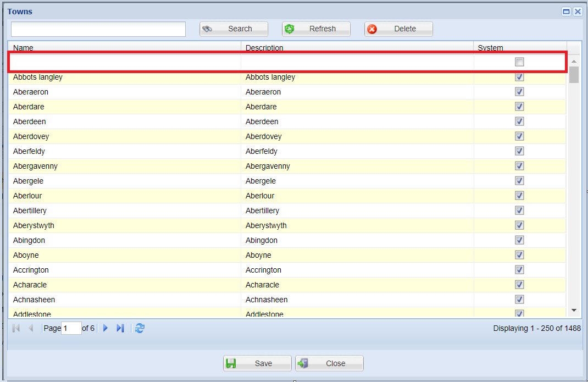Select the Aboyne name cell
The width and height of the screenshot is (588, 382).
click(125, 255)
